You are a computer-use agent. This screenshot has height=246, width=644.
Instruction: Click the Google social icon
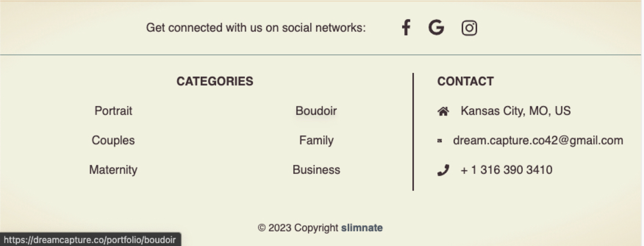pyautogui.click(x=436, y=28)
